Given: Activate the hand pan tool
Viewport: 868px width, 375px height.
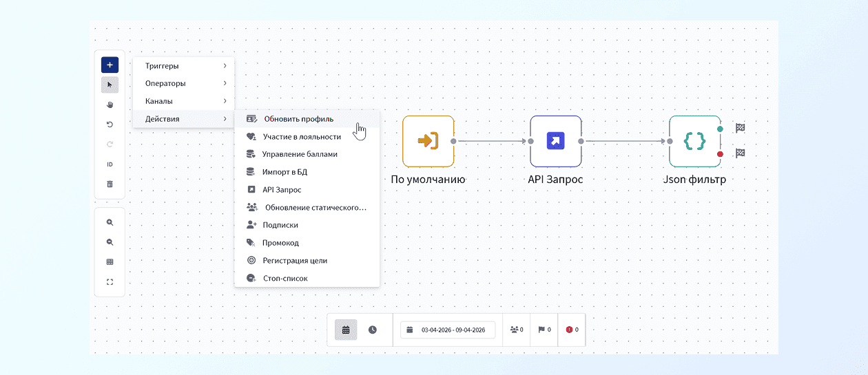Looking at the screenshot, I should point(110,105).
